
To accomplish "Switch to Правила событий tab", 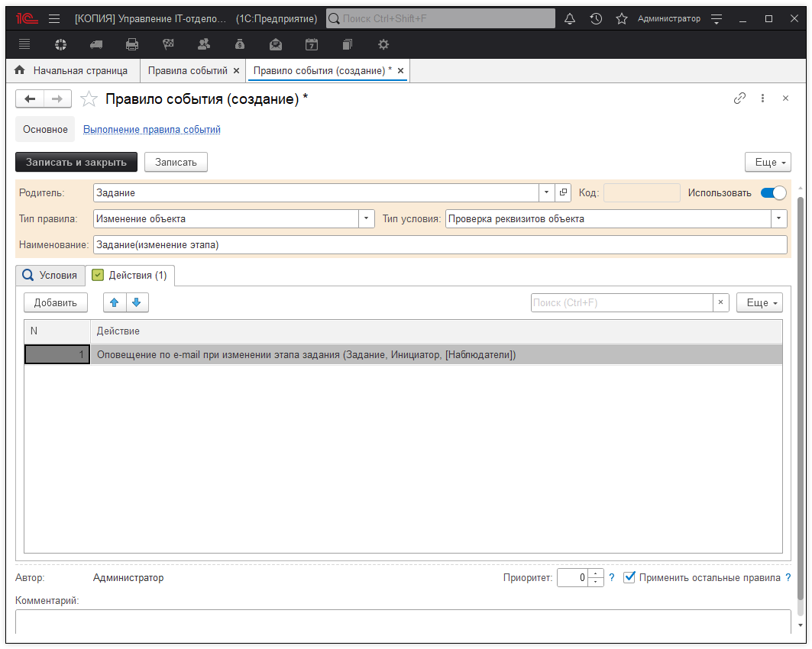I will tap(187, 71).
